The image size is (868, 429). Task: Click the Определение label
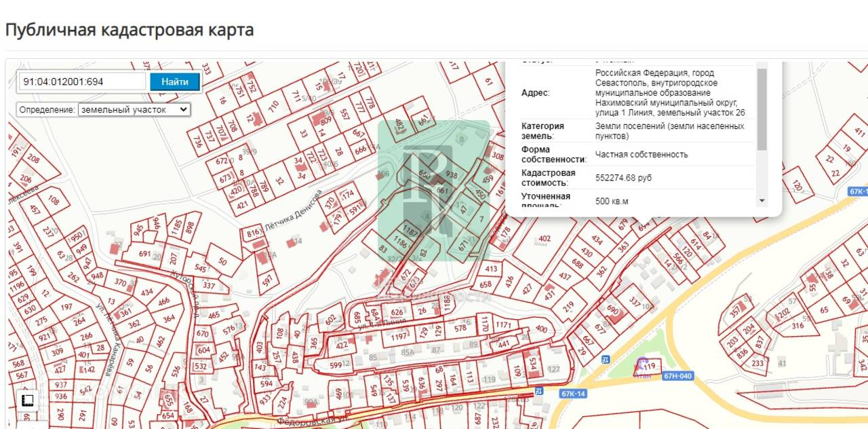click(47, 109)
